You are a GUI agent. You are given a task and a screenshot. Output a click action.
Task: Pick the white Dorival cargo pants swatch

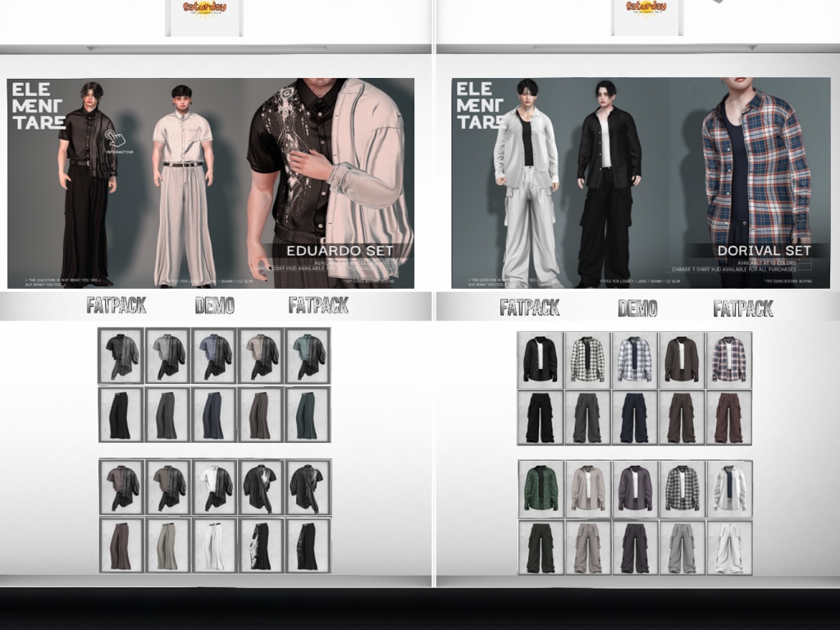[x=729, y=547]
